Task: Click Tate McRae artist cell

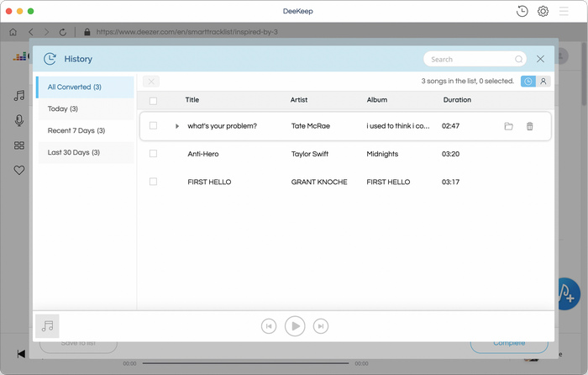Action: click(x=311, y=126)
